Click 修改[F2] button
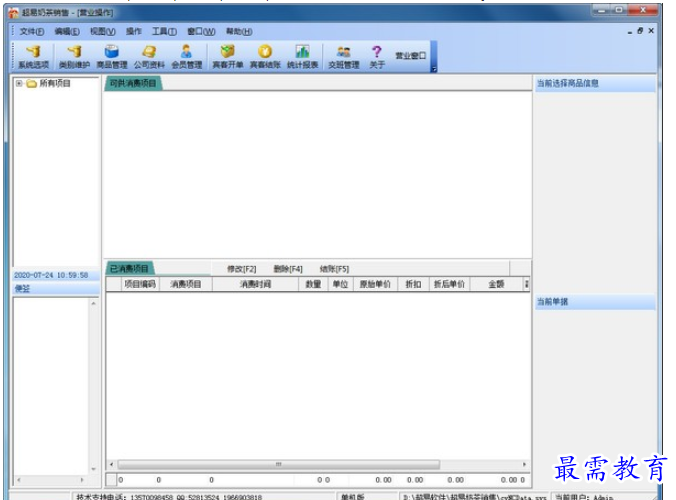 coord(241,269)
